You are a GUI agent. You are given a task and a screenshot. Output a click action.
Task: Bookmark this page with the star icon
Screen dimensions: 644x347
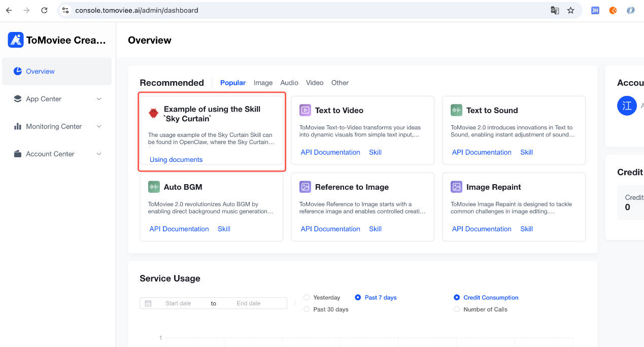click(571, 10)
